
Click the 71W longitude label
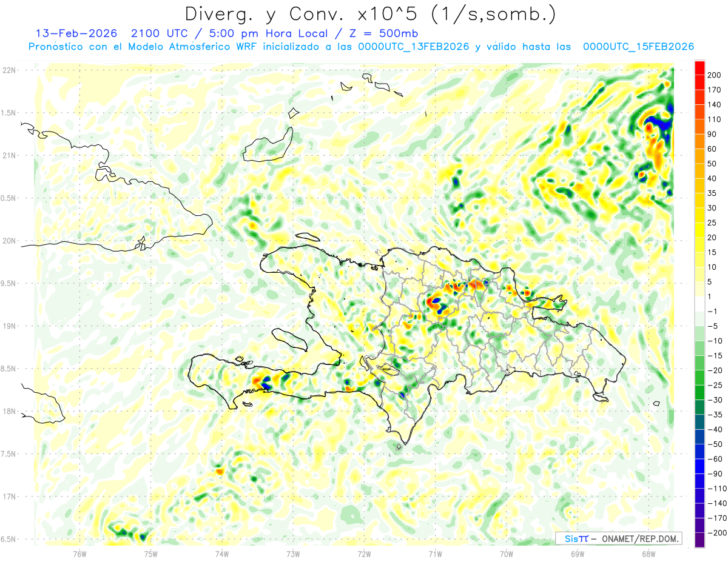pos(435,554)
